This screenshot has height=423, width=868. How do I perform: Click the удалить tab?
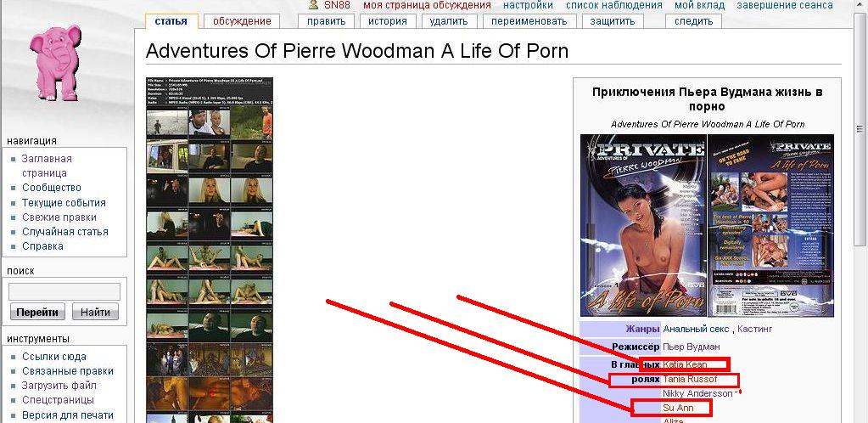(x=449, y=21)
